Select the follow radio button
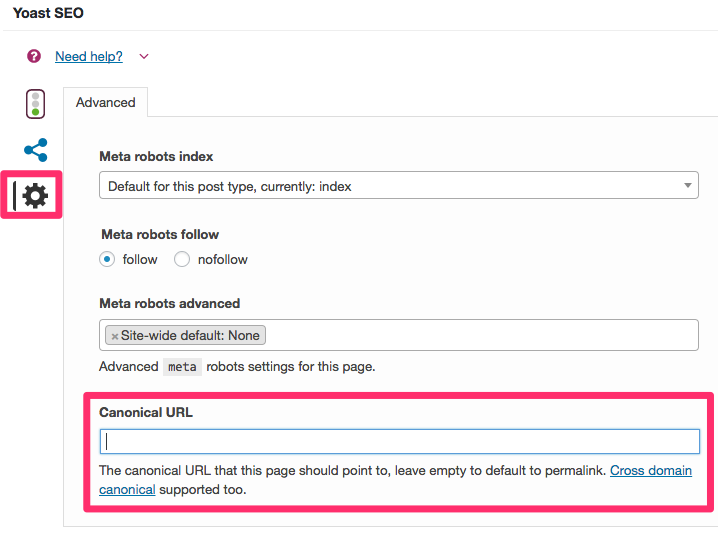This screenshot has width=718, height=537. click(107, 259)
